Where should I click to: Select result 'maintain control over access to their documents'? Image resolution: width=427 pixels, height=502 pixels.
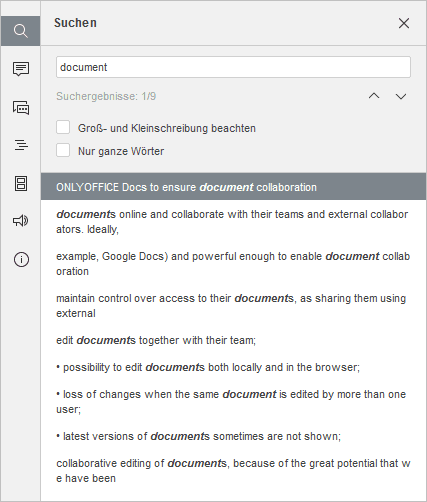(233, 305)
